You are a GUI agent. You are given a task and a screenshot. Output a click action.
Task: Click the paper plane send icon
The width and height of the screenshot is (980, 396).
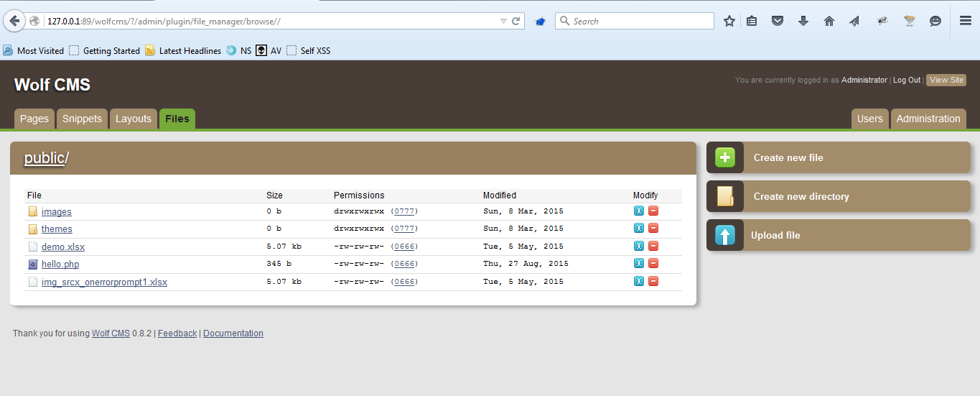click(854, 21)
